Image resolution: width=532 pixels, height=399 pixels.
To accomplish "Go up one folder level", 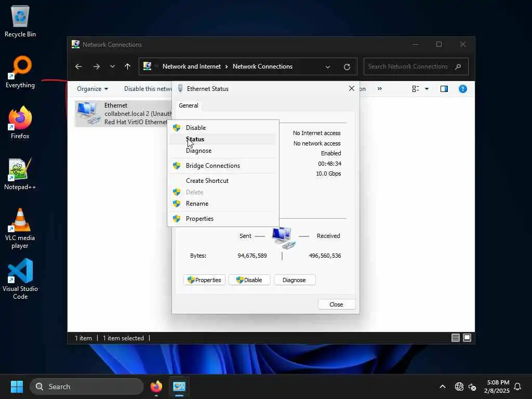I will [128, 66].
